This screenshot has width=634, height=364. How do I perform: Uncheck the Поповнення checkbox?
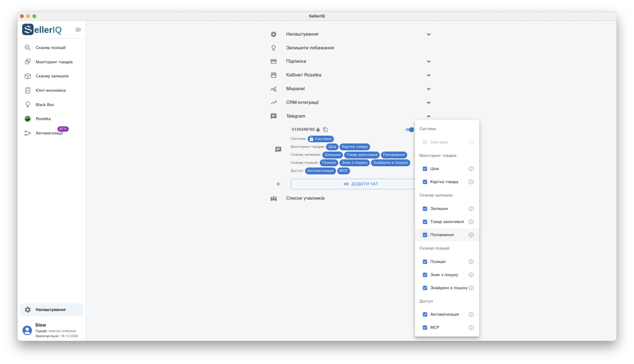(x=425, y=235)
